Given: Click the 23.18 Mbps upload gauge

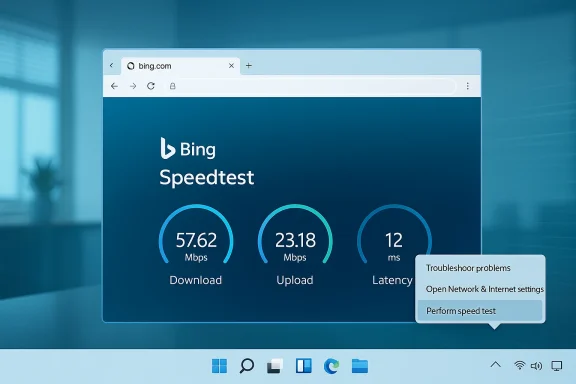Looking at the screenshot, I should pos(295,235).
